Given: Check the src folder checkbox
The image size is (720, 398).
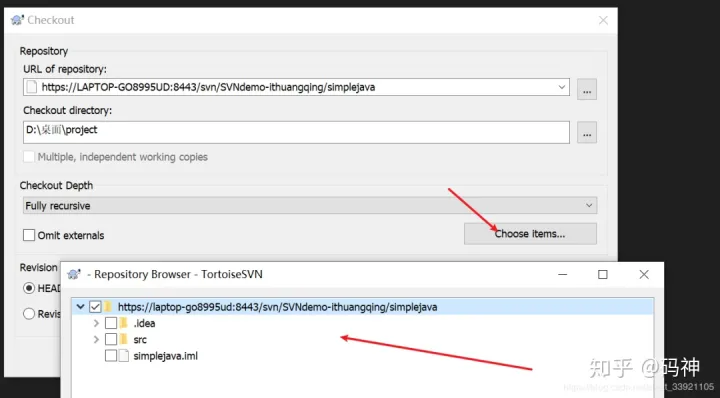Looking at the screenshot, I should (111, 340).
